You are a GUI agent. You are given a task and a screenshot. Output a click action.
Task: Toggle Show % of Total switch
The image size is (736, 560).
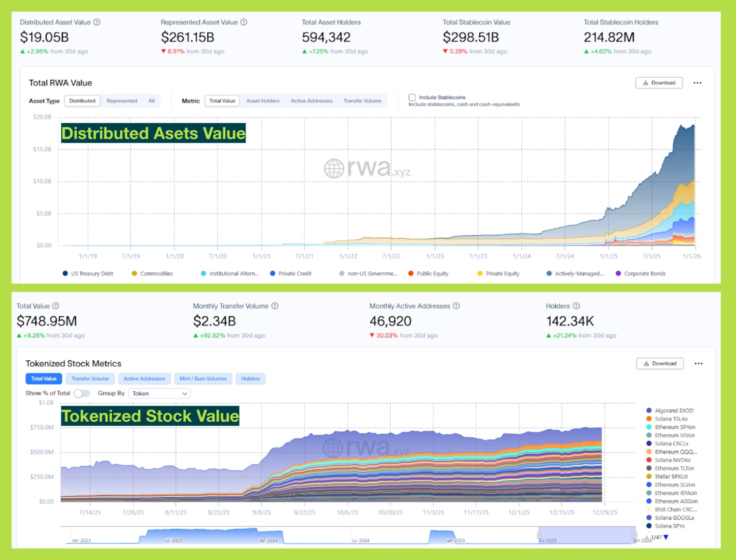(82, 393)
